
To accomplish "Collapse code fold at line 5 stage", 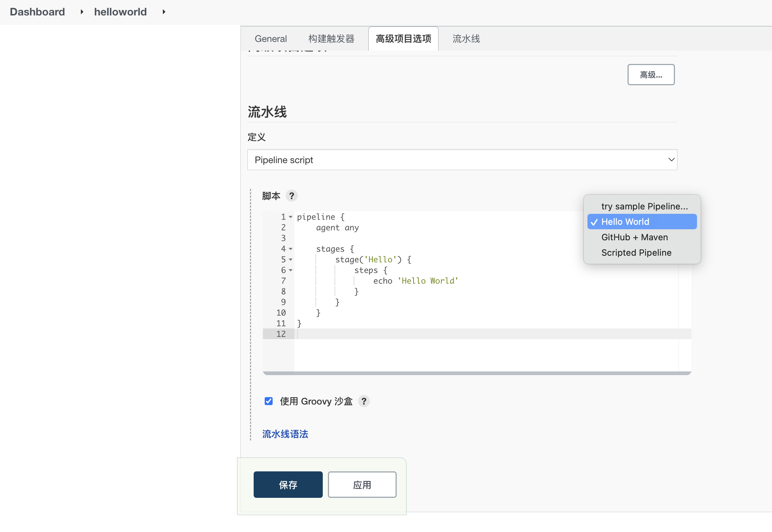I will click(x=290, y=260).
